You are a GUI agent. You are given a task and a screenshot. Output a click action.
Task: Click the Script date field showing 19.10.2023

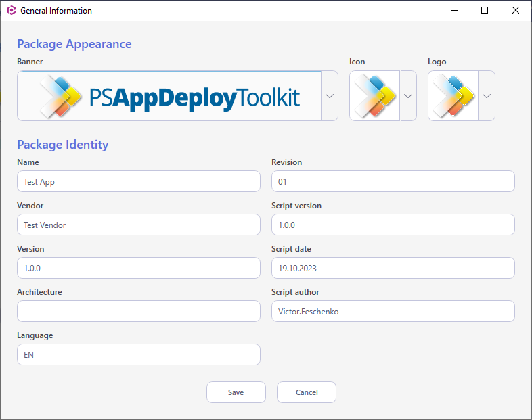pyautogui.click(x=393, y=268)
